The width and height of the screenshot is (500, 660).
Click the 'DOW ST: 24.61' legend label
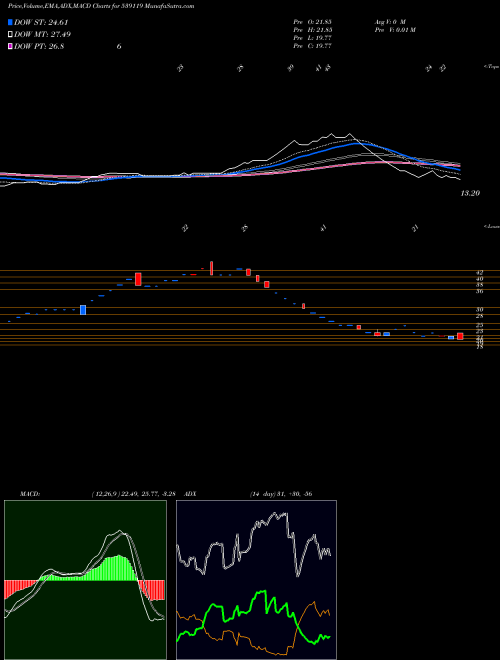tap(41, 23)
